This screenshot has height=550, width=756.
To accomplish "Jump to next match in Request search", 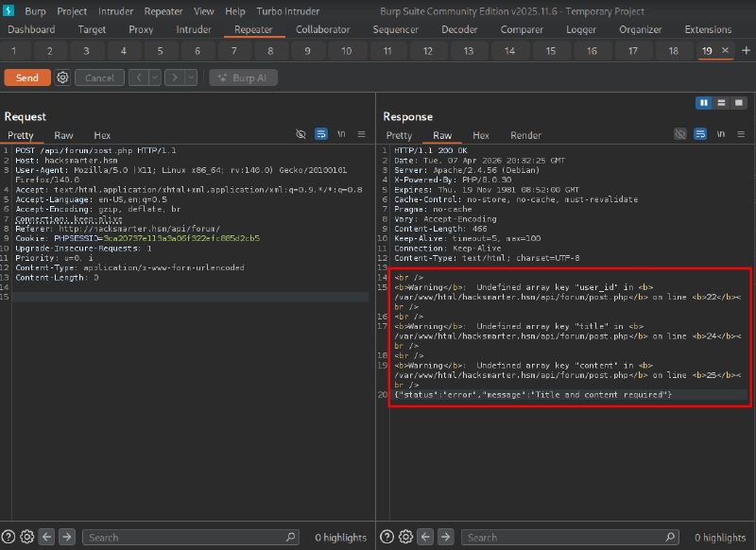I will [x=67, y=537].
